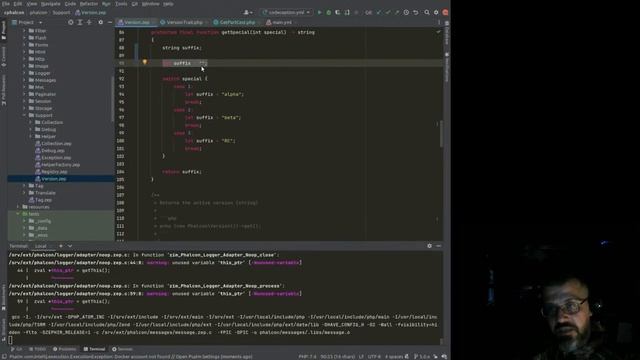The image size is (640, 360).
Task: Click the PHP version in status bar
Action: tap(307, 357)
